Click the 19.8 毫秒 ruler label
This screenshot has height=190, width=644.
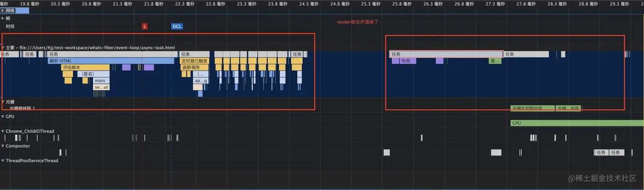click(x=30, y=3)
